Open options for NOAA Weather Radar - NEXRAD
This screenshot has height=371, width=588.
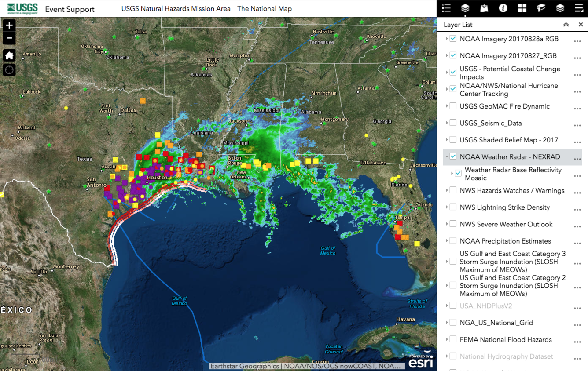click(x=577, y=159)
